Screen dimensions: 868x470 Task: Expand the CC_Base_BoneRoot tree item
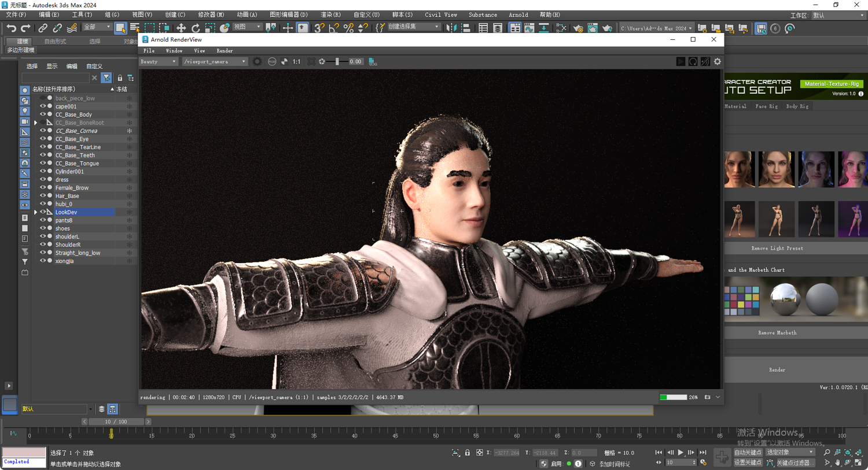[35, 123]
